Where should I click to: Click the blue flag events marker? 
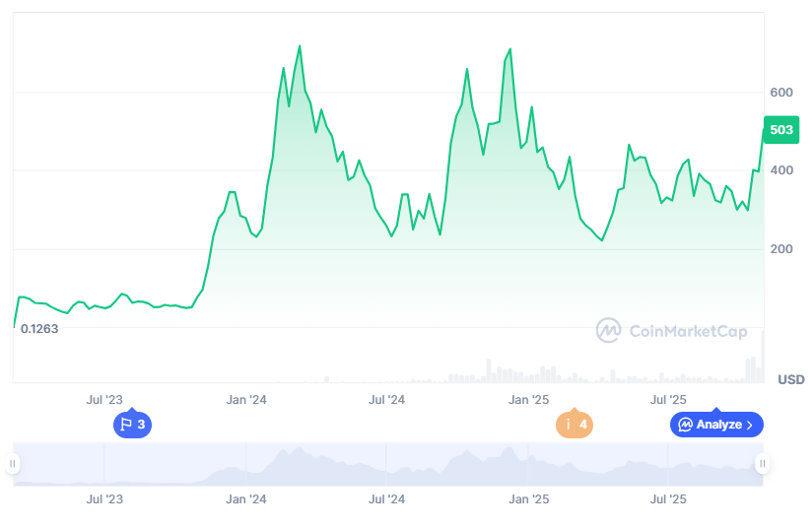tap(133, 425)
